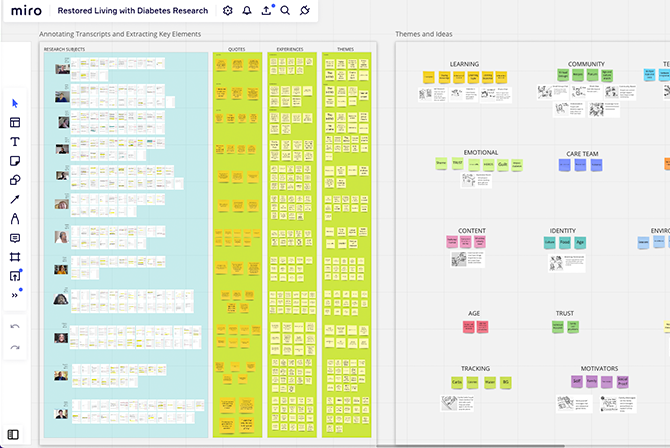Choose the Text tool

15,142
